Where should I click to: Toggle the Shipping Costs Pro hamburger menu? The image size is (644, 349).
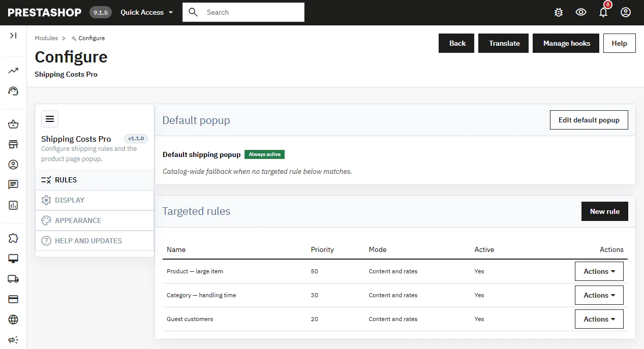point(50,119)
